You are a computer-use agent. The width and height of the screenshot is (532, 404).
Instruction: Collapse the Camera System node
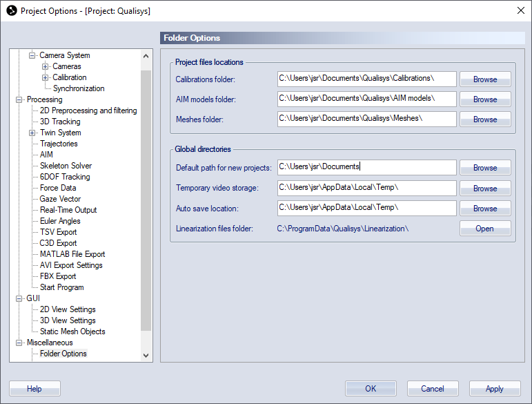32,55
